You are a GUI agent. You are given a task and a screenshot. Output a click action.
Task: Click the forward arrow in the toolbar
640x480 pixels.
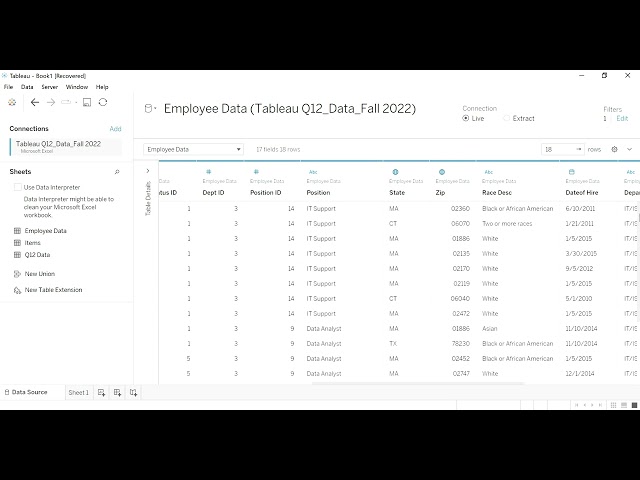click(51, 102)
